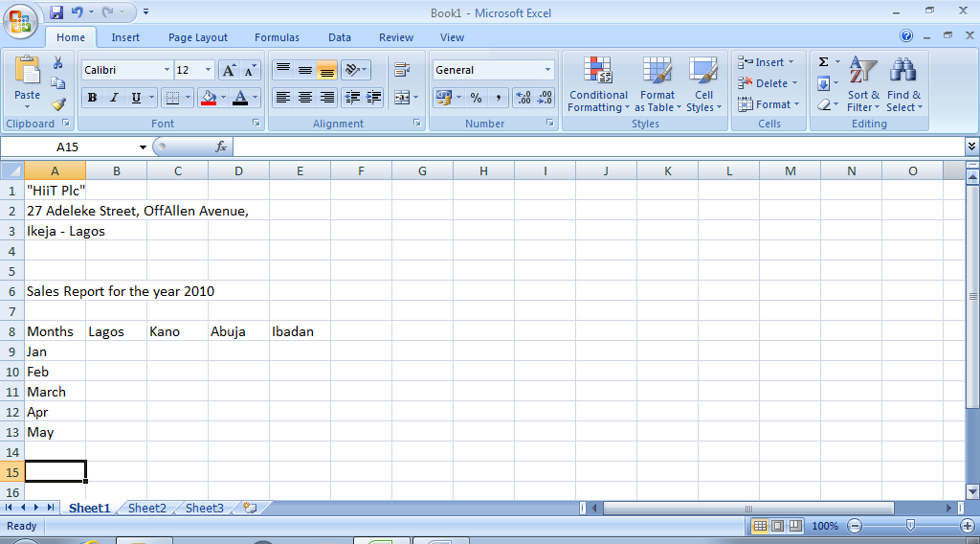Click the Percent Style button
Image resolution: width=980 pixels, height=544 pixels.
[476, 98]
